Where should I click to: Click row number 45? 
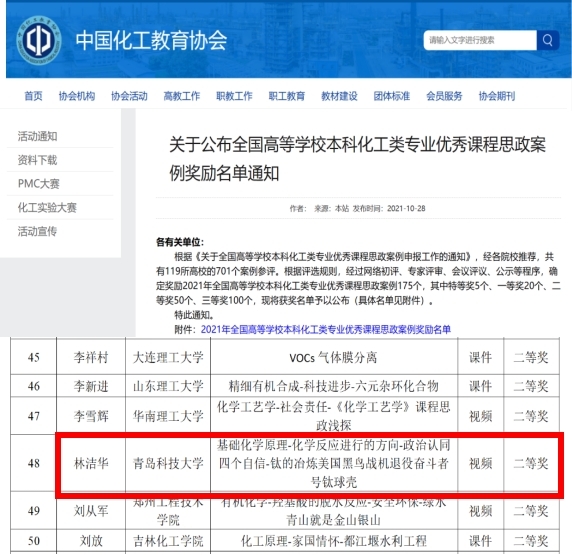click(x=34, y=357)
